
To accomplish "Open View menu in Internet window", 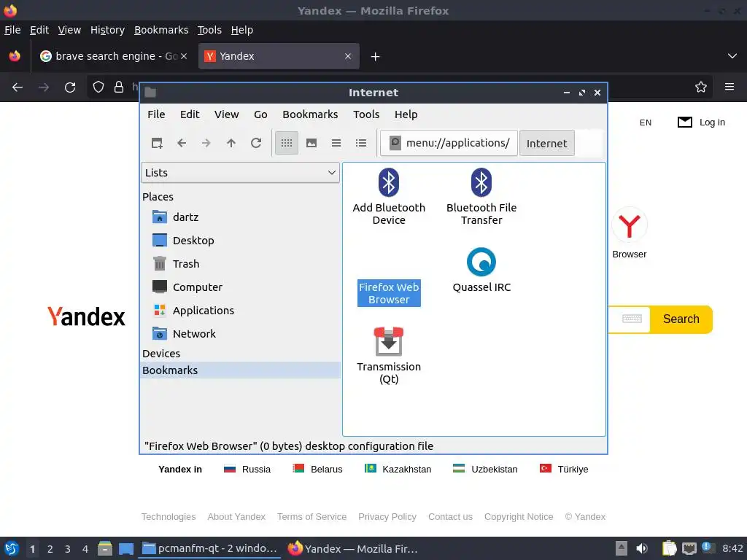I will [x=226, y=114].
